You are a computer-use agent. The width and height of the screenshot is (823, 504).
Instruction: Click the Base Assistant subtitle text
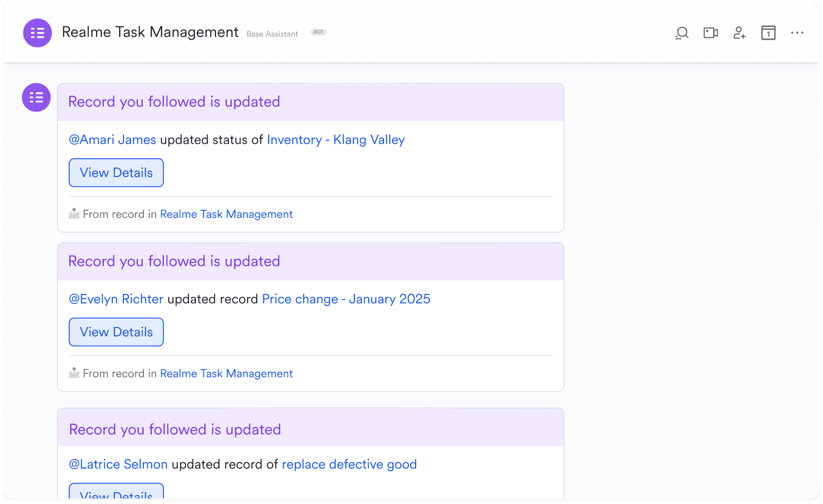(272, 34)
